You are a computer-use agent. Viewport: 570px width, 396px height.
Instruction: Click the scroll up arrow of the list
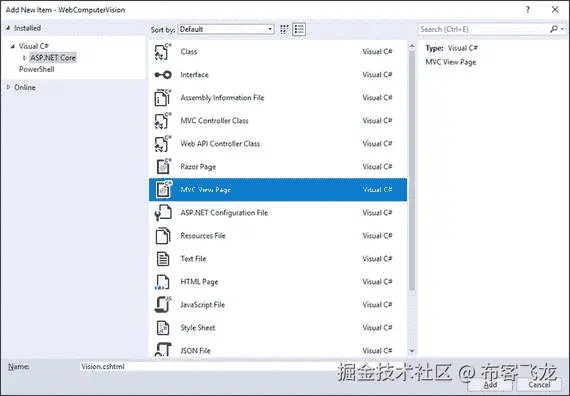(412, 46)
